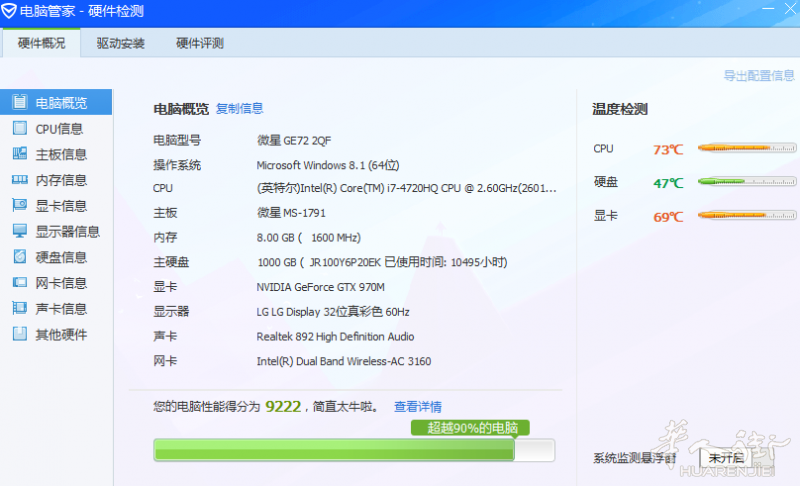Click the 复制信息 link
The height and width of the screenshot is (486, 800).
(239, 108)
